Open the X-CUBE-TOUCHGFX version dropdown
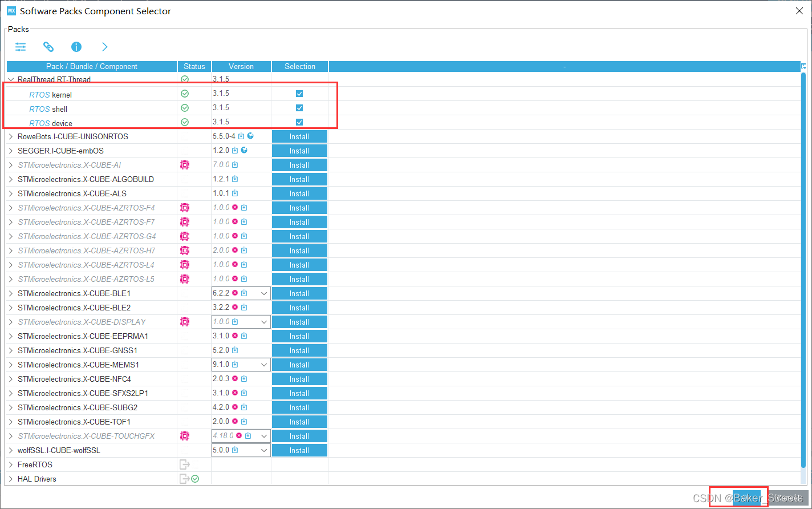This screenshot has width=812, height=509. [264, 436]
